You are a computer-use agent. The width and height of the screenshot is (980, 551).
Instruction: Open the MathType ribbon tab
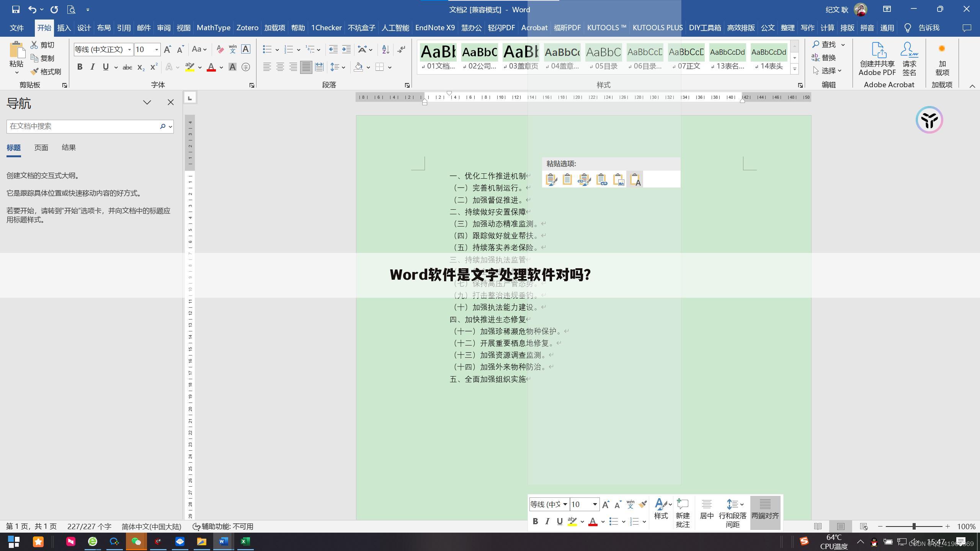[213, 28]
